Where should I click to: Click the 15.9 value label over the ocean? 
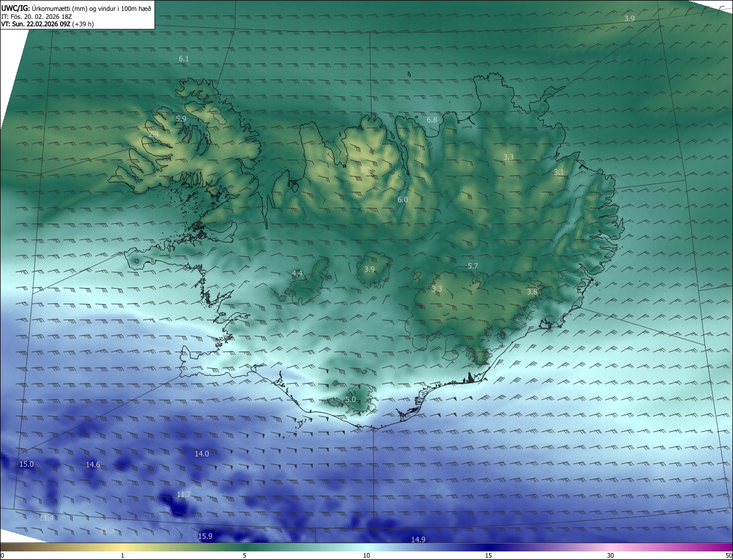pos(205,537)
